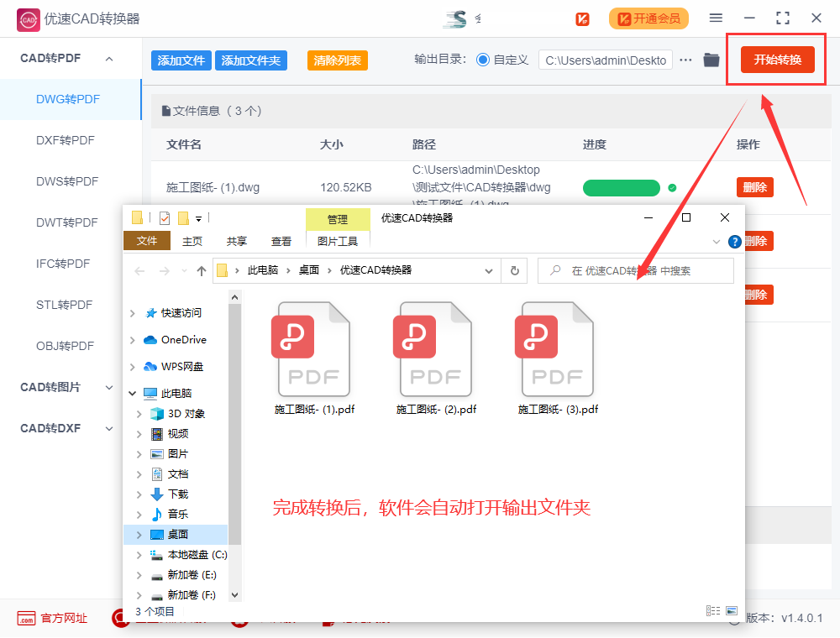Select DXF转PDF in sidebar

coord(66,141)
